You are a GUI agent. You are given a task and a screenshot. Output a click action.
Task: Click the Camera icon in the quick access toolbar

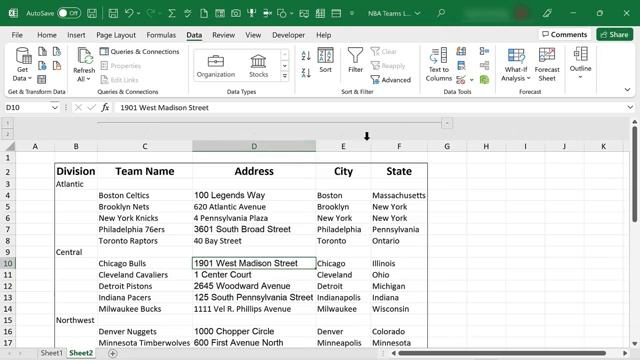point(236,13)
